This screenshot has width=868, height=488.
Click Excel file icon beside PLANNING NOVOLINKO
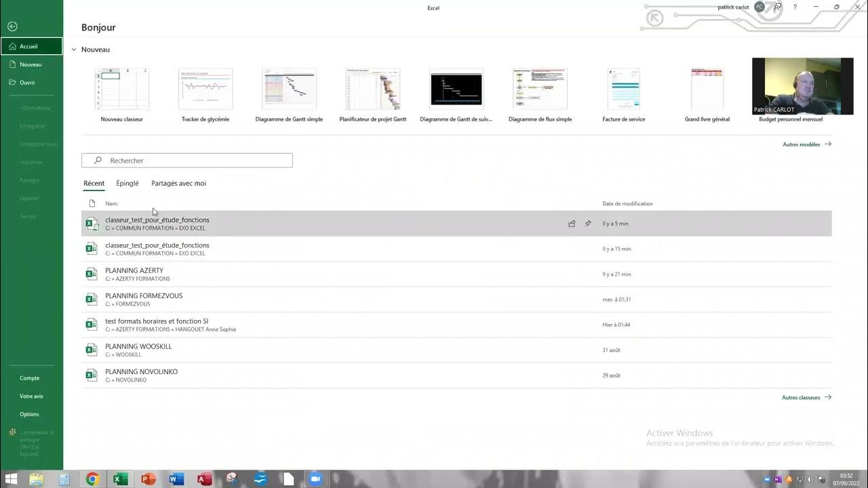pos(92,375)
